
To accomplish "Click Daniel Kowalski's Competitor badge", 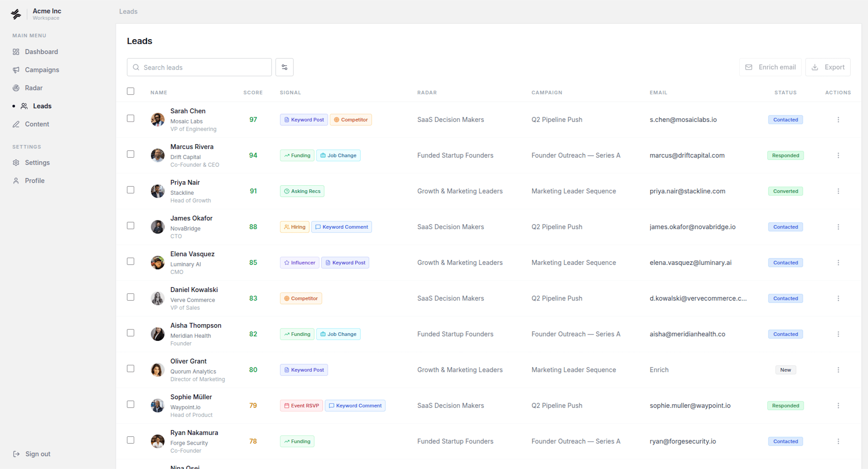I will coord(301,298).
